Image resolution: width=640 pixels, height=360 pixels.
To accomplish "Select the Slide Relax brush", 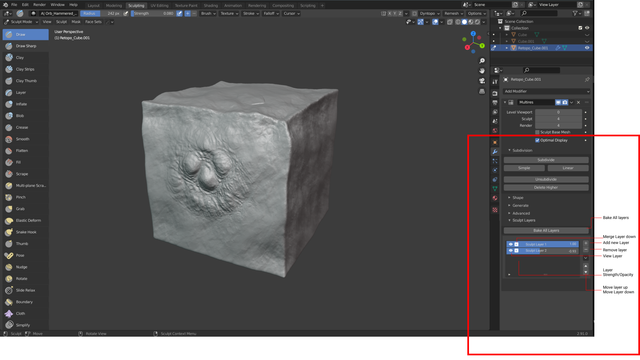I will tap(25, 290).
